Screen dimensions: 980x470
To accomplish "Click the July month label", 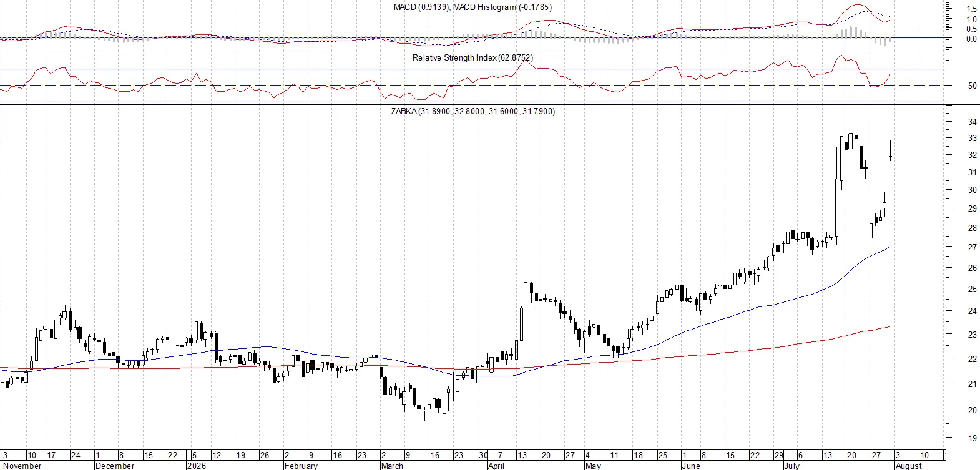I will [791, 466].
